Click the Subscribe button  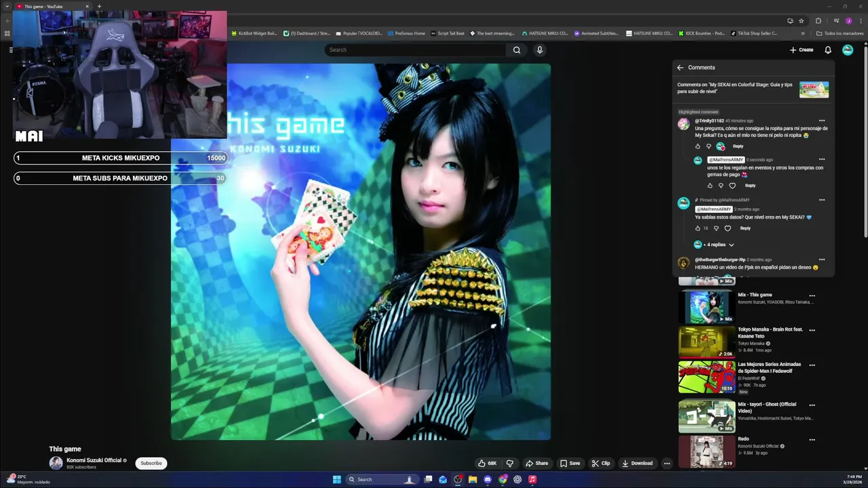pyautogui.click(x=151, y=463)
